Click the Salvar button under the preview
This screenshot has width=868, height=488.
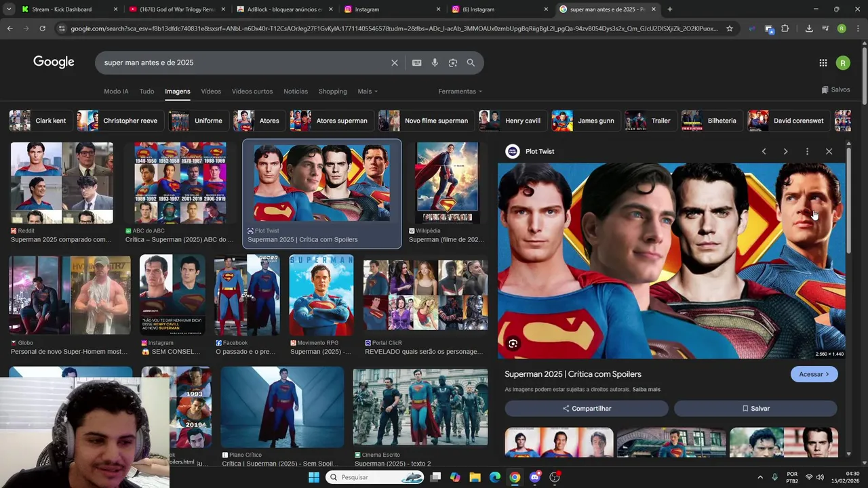[x=755, y=409]
